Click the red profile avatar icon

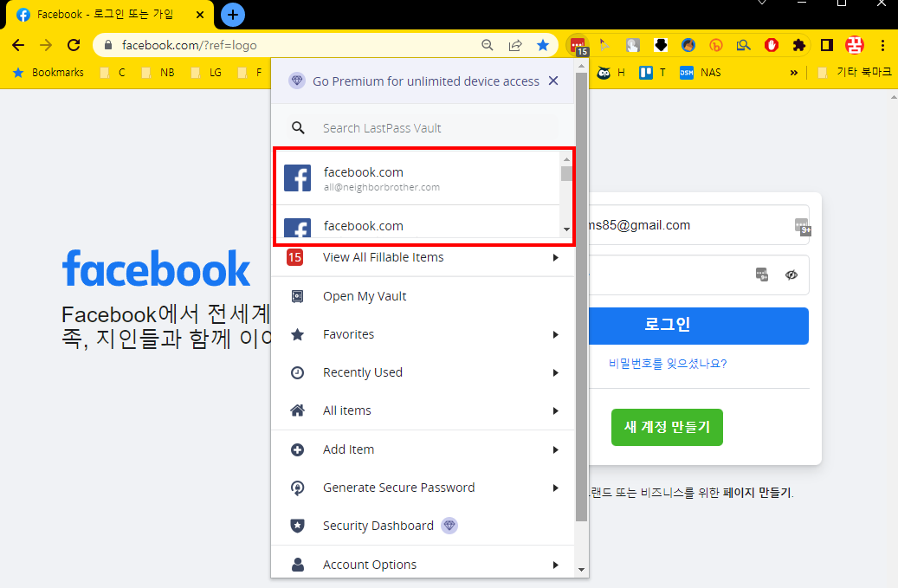pyautogui.click(x=855, y=45)
